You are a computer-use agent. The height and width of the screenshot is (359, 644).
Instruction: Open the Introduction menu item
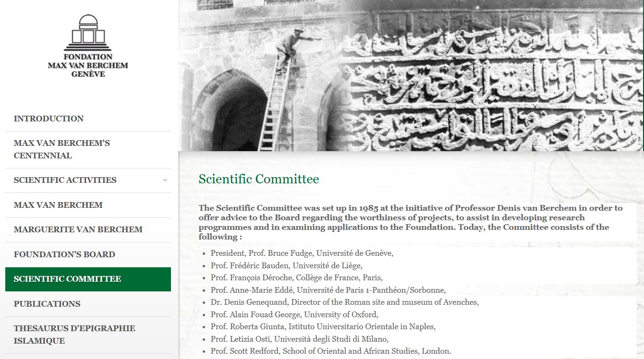tap(49, 119)
